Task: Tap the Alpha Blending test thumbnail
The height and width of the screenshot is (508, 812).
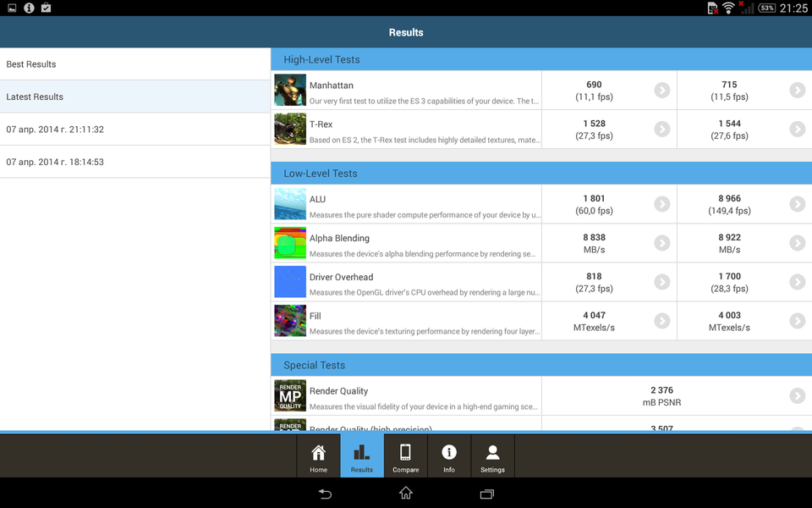Action: pyautogui.click(x=290, y=243)
